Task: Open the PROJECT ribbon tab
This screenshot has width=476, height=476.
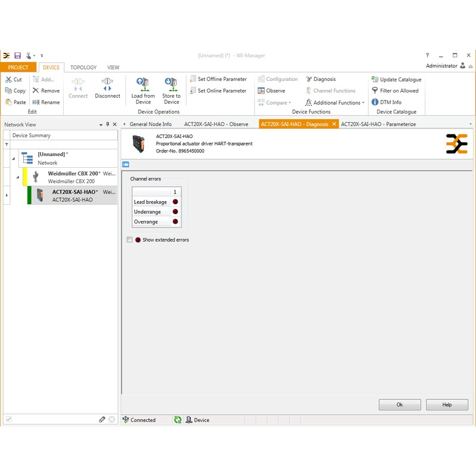Action: [18, 67]
